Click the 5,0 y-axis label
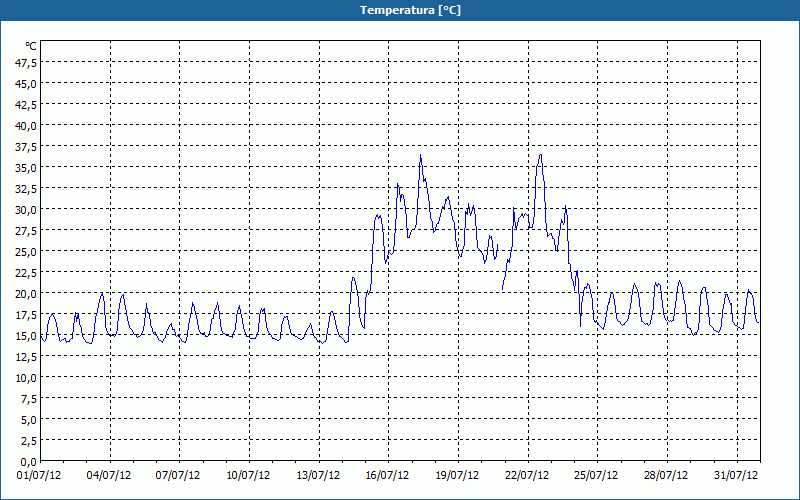 pos(28,420)
